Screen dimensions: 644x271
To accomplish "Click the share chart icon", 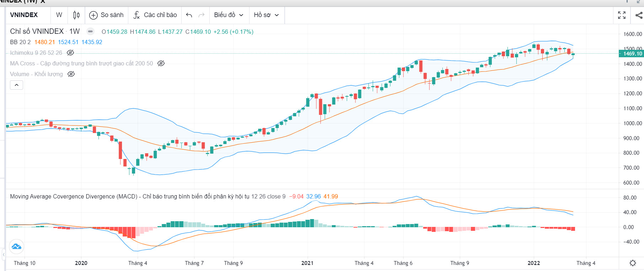I will click(639, 15).
